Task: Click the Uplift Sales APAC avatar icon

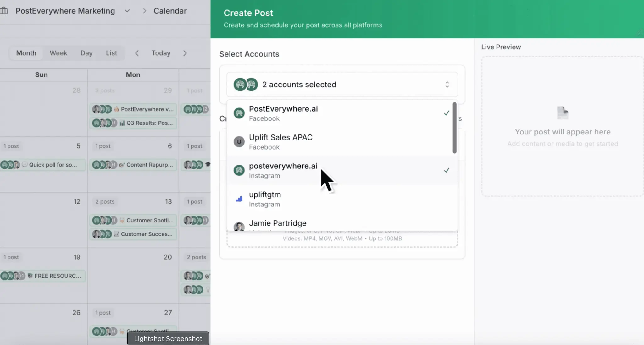Action: pyautogui.click(x=239, y=142)
